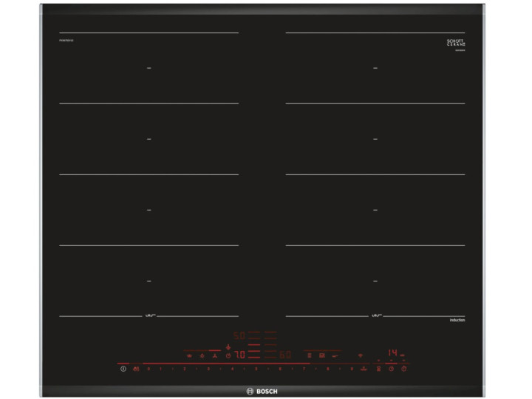Image resolution: width=532 pixels, height=399 pixels.
Task: Set power slider to level 1
Action: click(x=160, y=369)
